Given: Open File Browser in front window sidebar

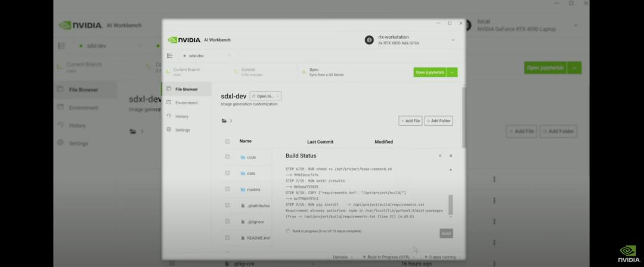Looking at the screenshot, I should pyautogui.click(x=187, y=89).
